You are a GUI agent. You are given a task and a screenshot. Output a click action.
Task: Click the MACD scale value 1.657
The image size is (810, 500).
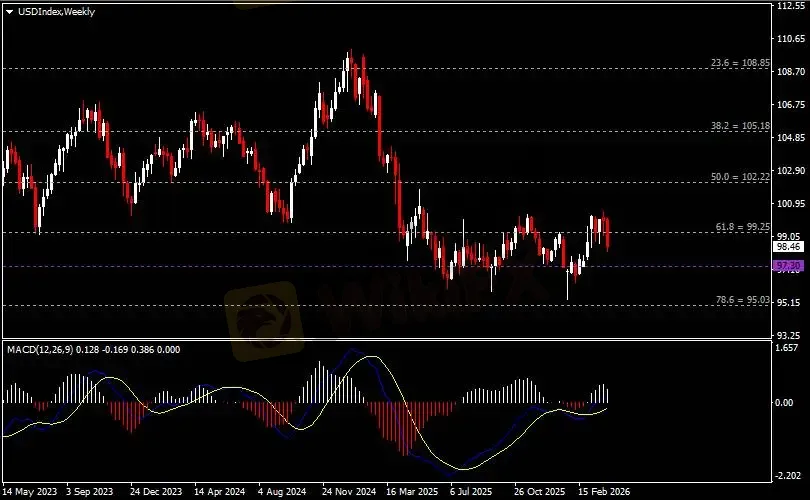[x=788, y=348]
